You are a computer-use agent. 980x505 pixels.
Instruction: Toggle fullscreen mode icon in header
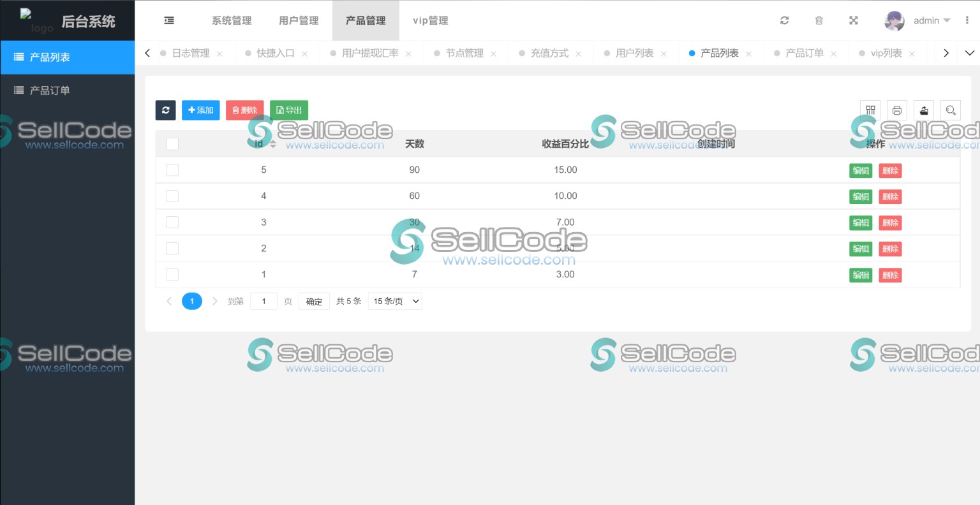(854, 20)
